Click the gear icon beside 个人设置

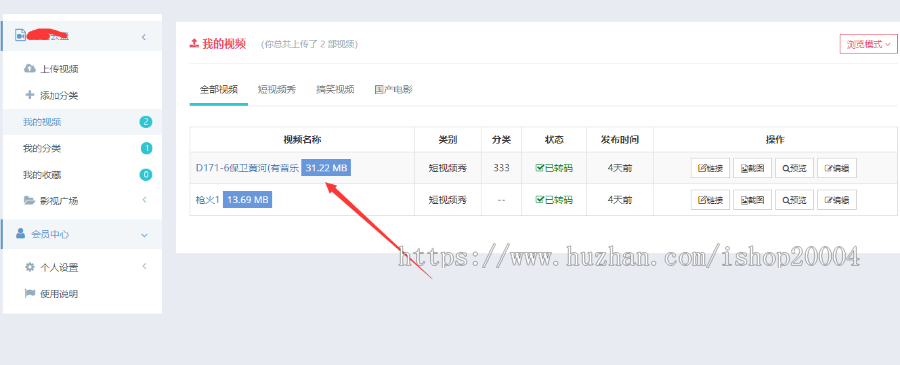pos(30,267)
